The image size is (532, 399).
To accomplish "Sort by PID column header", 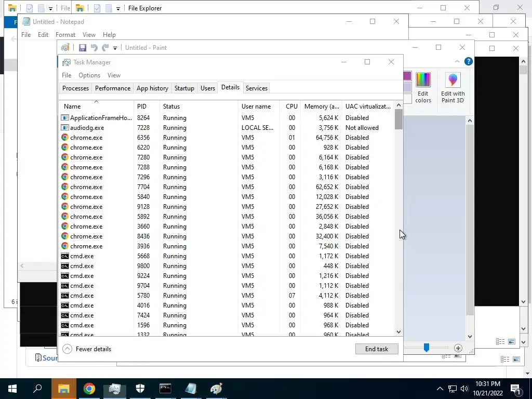I will coord(147,106).
